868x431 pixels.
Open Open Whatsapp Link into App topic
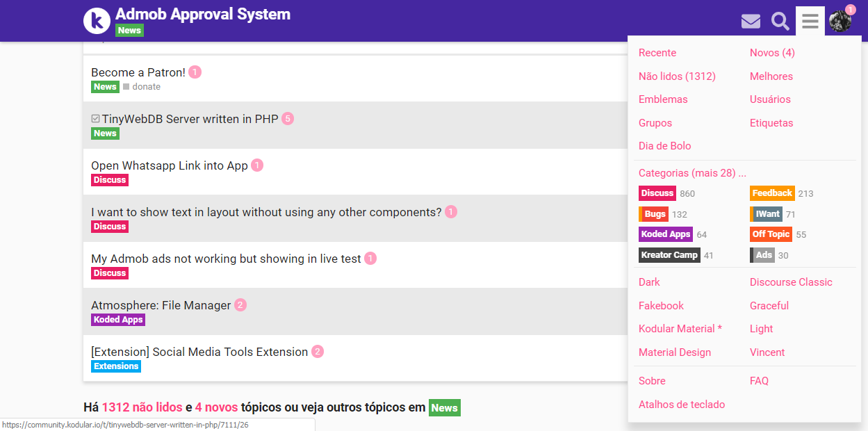tap(170, 165)
